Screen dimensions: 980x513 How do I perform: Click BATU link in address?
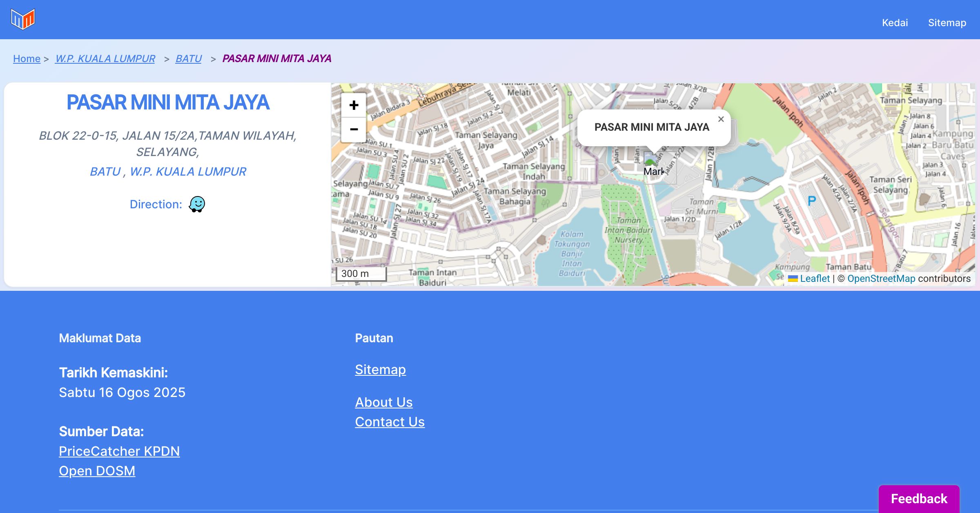coord(105,172)
